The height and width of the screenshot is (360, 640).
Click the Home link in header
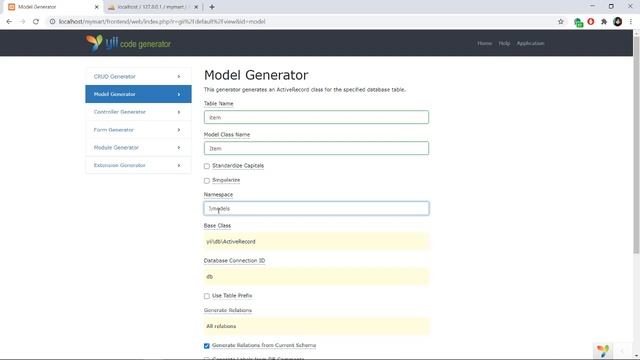coord(484,43)
